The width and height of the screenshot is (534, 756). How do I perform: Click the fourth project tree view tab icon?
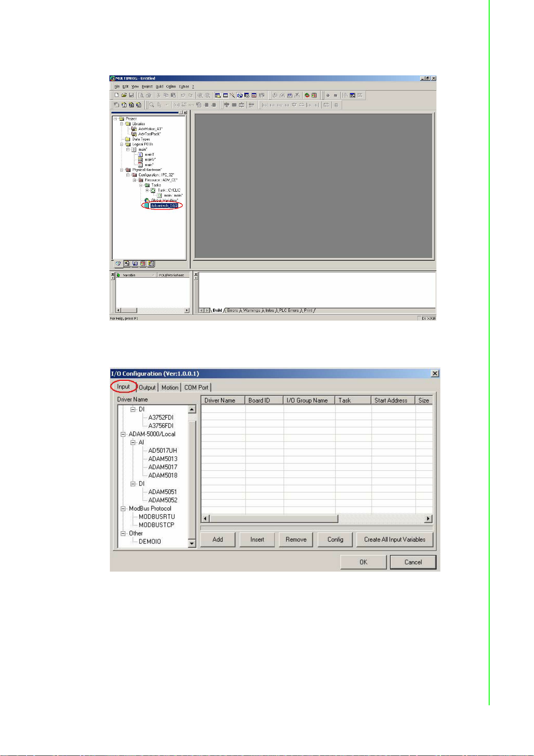143,264
